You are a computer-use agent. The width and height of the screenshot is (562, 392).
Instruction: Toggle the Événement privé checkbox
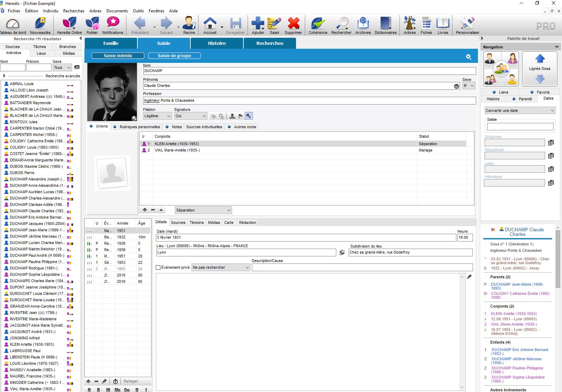click(x=158, y=268)
